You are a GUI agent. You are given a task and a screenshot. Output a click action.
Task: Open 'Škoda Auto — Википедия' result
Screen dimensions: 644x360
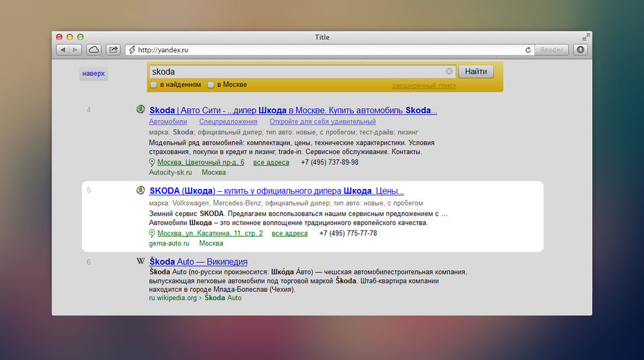click(198, 261)
